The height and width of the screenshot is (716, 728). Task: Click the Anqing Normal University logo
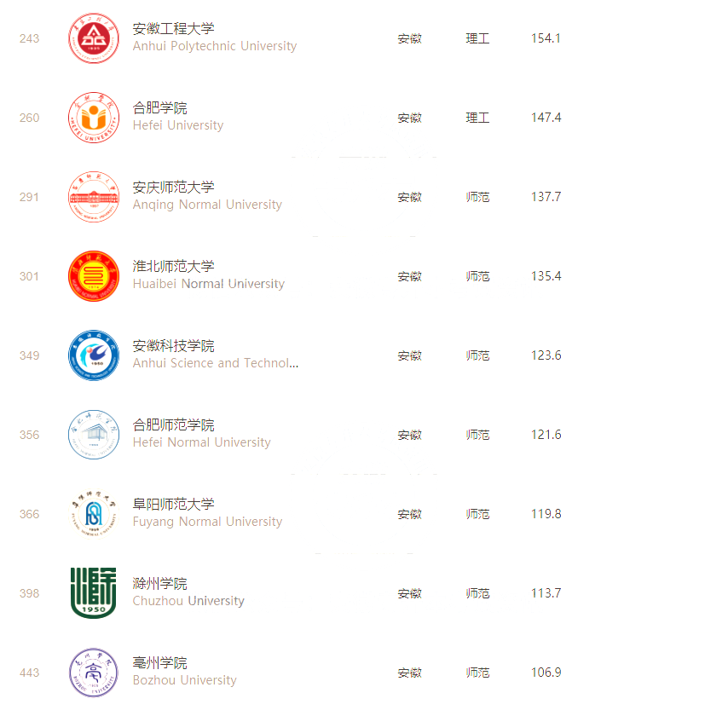(x=94, y=197)
